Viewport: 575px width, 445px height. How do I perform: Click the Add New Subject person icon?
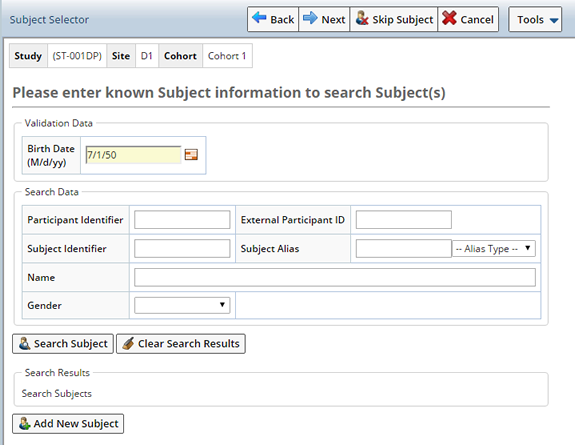pos(25,423)
